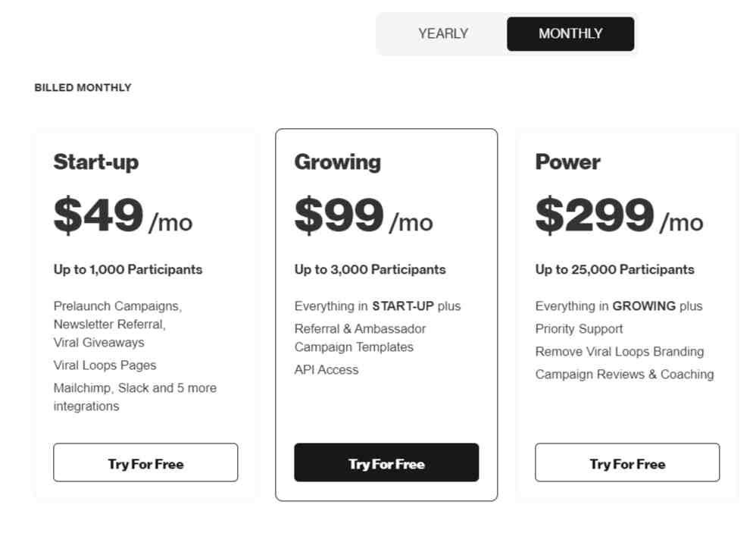Select the Start-up plan heading
756x533 pixels.
click(x=96, y=162)
